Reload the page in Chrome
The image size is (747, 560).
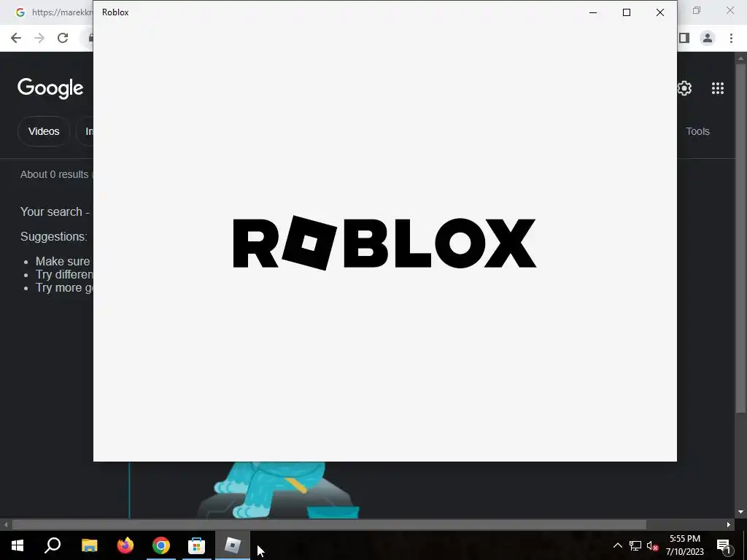[63, 38]
